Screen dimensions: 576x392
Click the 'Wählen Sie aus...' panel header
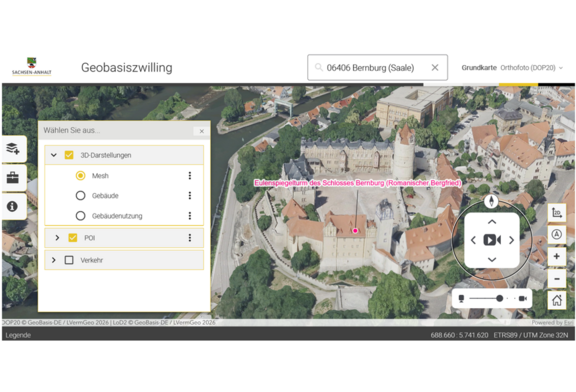(124, 130)
